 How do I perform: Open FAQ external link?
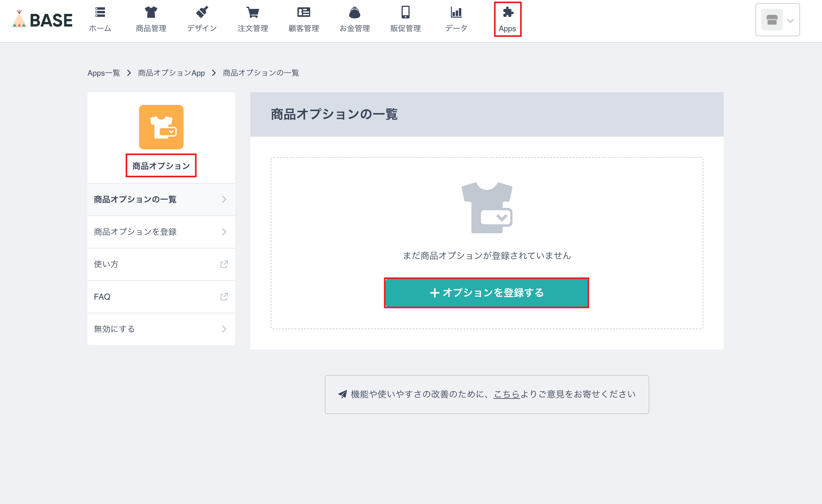[x=161, y=297]
